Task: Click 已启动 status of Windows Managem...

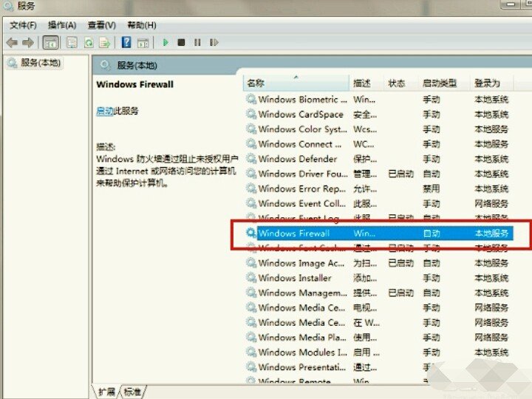Action: click(401, 293)
